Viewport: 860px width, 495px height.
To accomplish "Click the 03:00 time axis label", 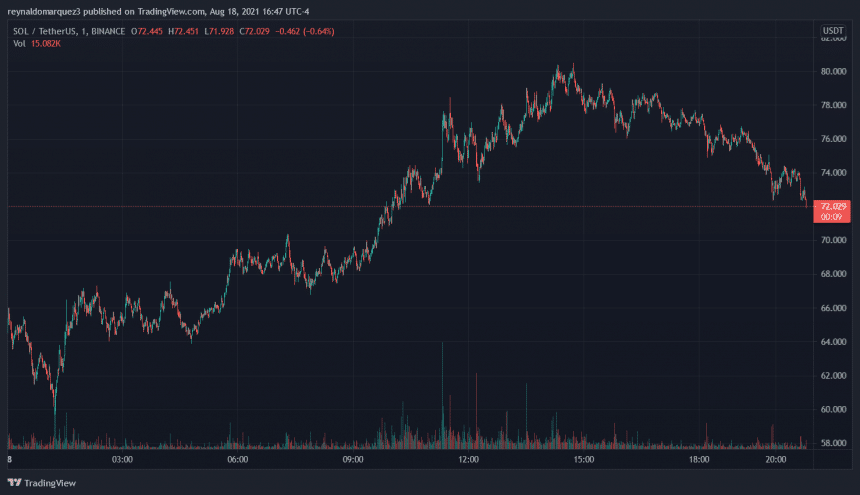I will (x=123, y=460).
